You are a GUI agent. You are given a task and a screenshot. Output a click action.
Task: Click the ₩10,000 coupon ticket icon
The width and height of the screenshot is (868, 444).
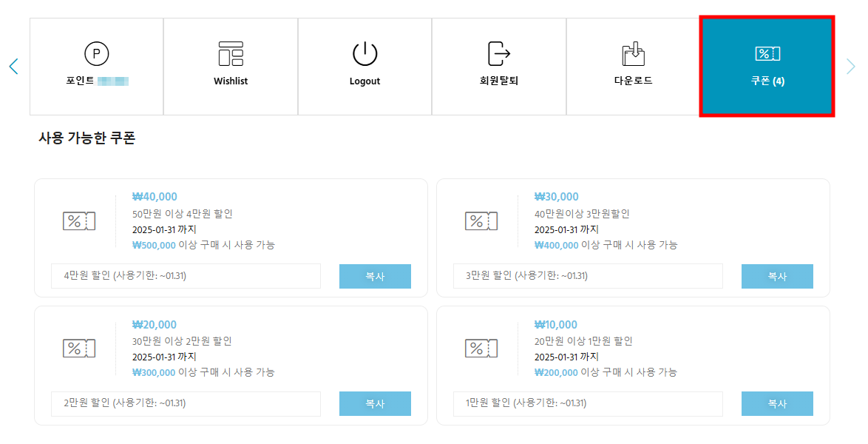(481, 349)
